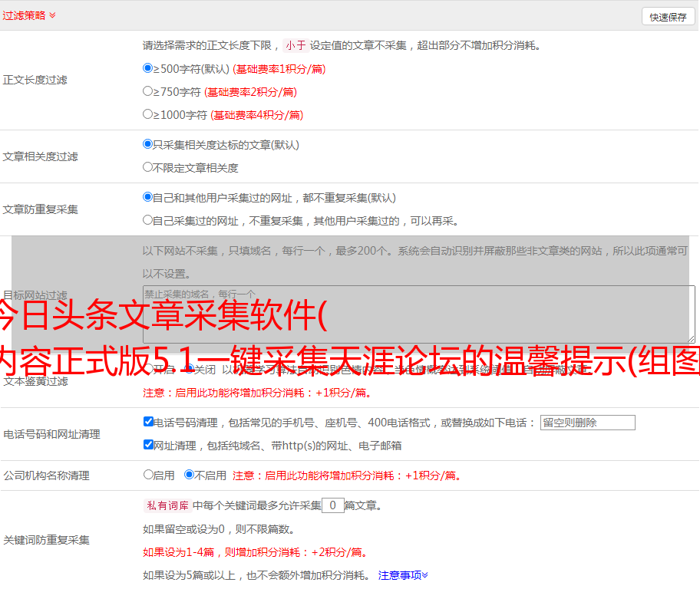Click the red 注意 note beside 不启用
Viewport: 700px width, 589px height.
[x=347, y=475]
